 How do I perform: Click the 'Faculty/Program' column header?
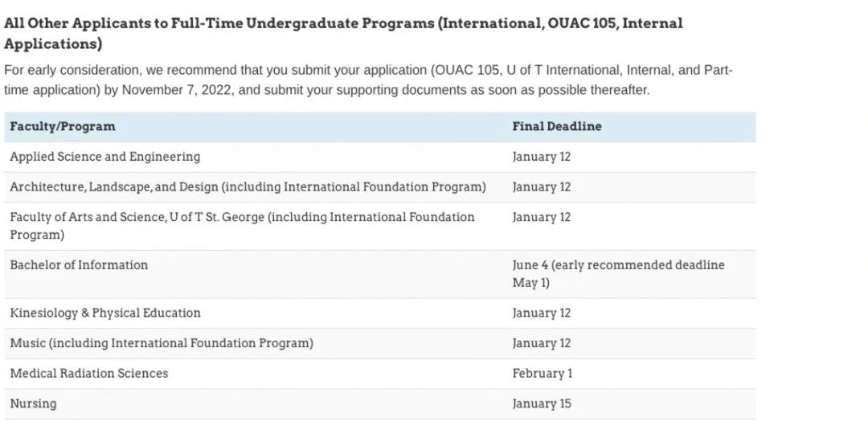click(x=63, y=126)
